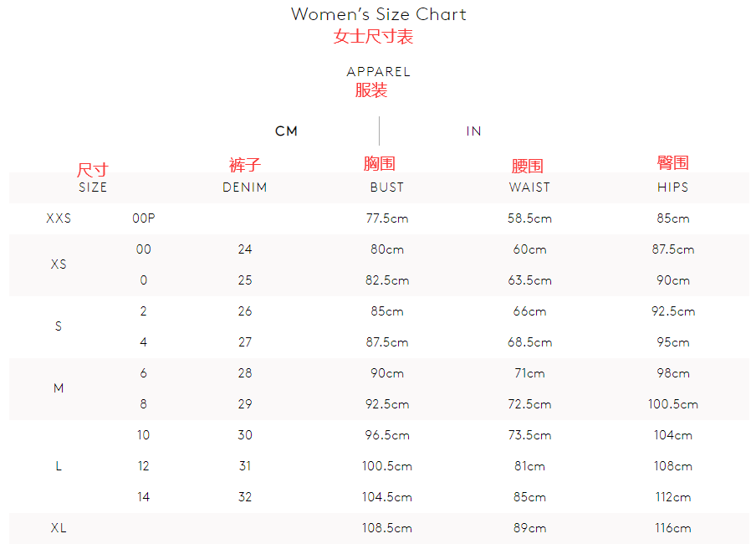This screenshot has height=544, width=756.
Task: Click the 58.5cm waist measurement
Action: [x=529, y=218]
